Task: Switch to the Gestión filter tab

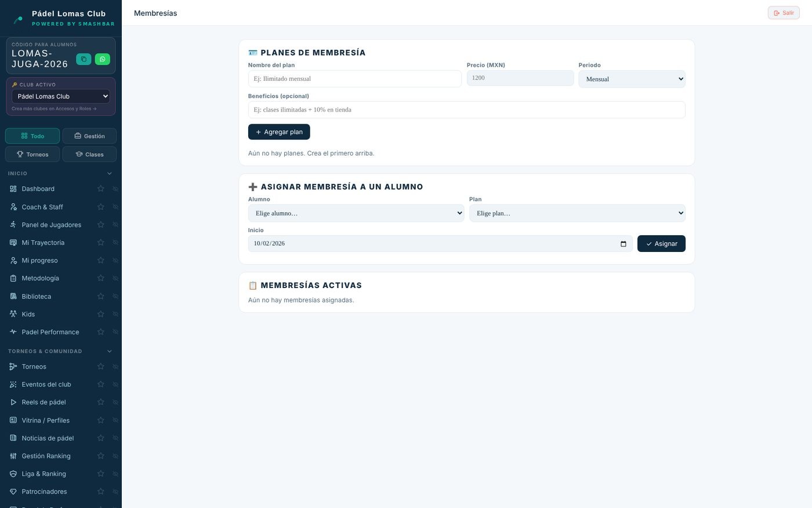Action: (x=89, y=136)
